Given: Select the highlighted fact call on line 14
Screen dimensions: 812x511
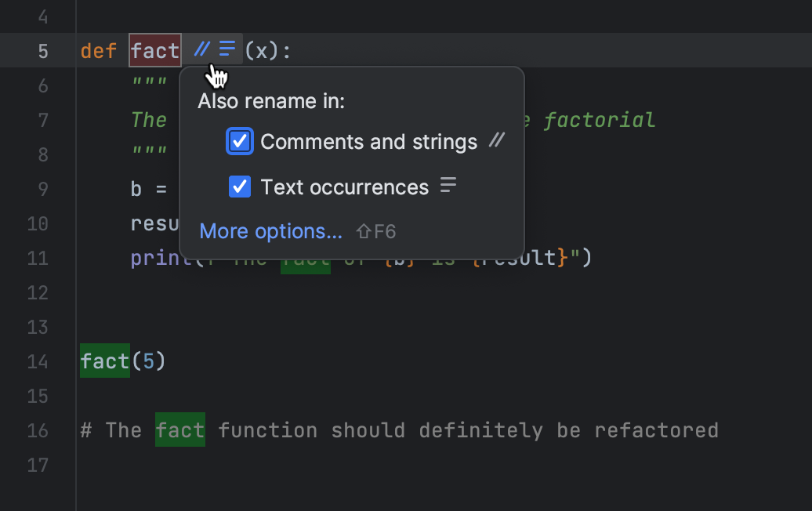Looking at the screenshot, I should (x=103, y=361).
